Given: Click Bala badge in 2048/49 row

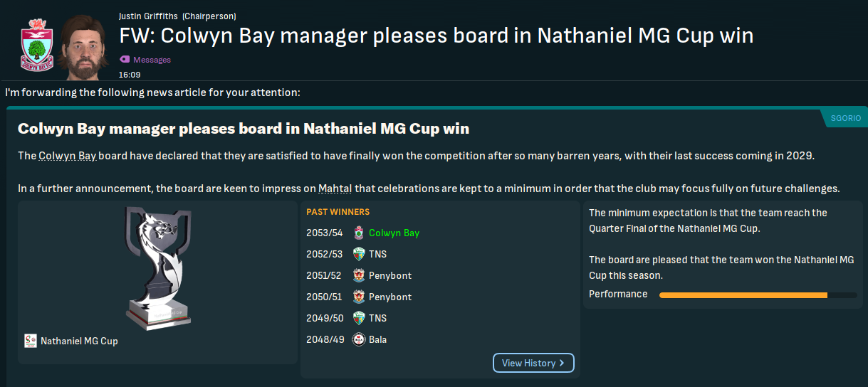Looking at the screenshot, I should 358,339.
